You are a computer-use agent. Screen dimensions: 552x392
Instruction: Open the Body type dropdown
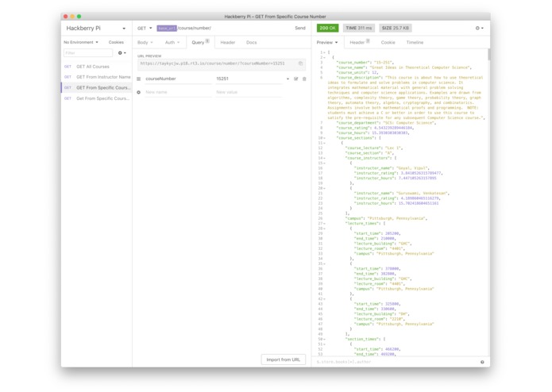[145, 42]
